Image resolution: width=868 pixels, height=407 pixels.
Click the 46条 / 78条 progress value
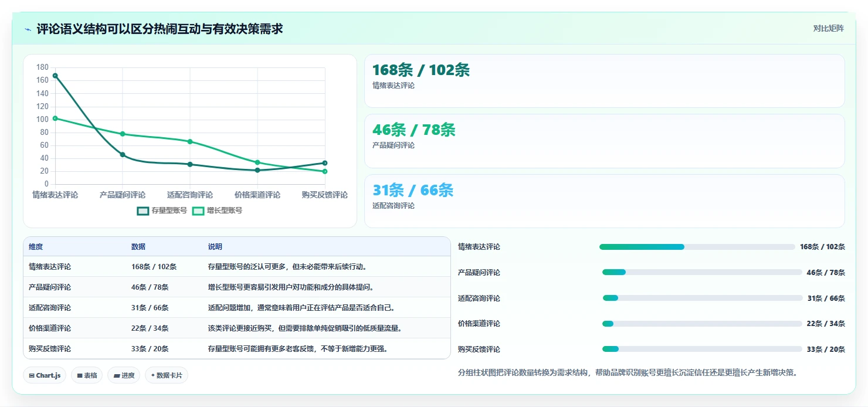coord(826,272)
